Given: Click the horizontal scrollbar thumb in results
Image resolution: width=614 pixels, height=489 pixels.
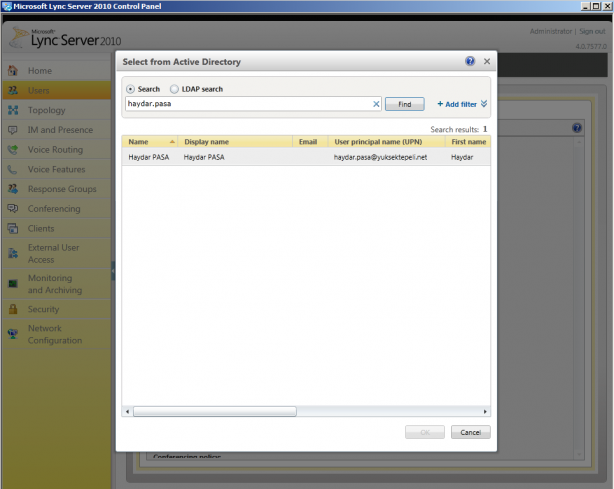Looking at the screenshot, I should point(215,411).
